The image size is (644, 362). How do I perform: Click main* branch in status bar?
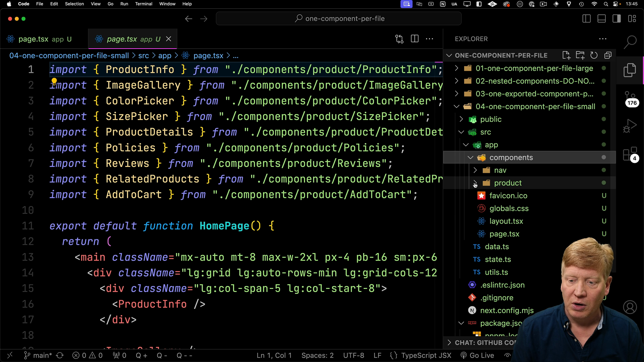[x=38, y=355]
